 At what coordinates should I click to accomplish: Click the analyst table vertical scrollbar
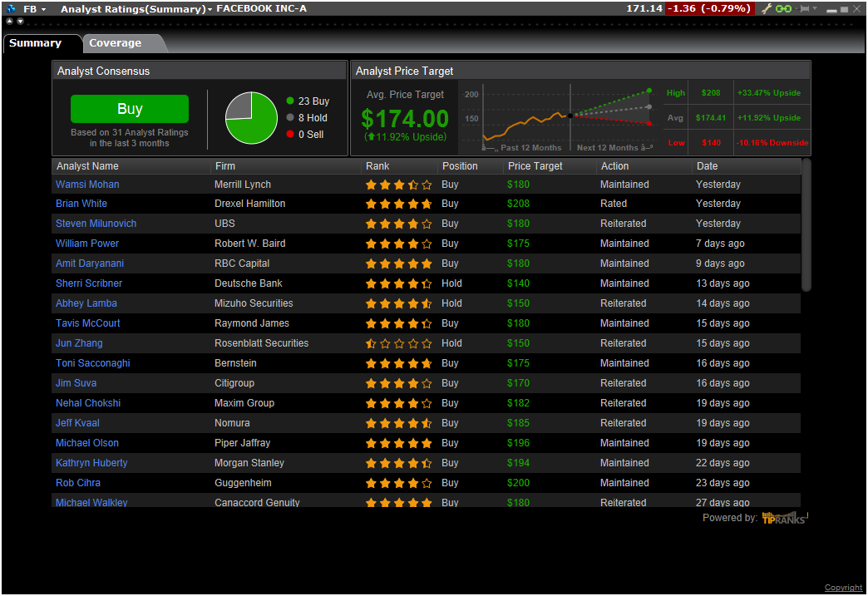click(x=806, y=224)
